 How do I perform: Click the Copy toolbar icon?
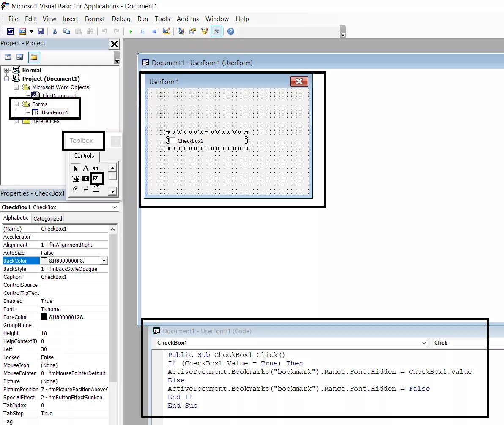(66, 31)
